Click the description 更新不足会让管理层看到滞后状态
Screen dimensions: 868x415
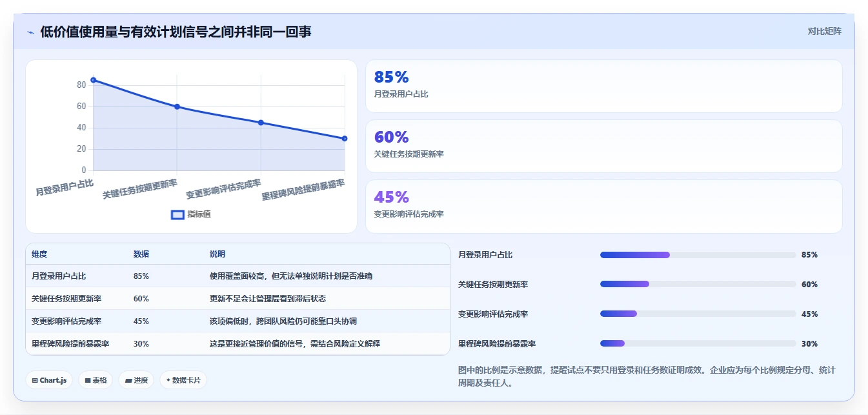click(x=268, y=299)
